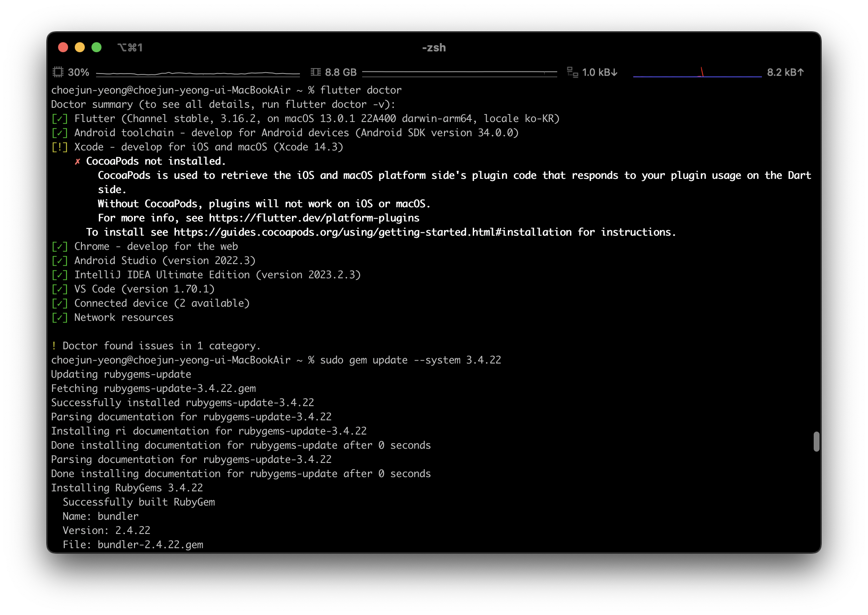868x615 pixels.
Task: Click the green checkmark beside Android toolchain
Action: [59, 133]
